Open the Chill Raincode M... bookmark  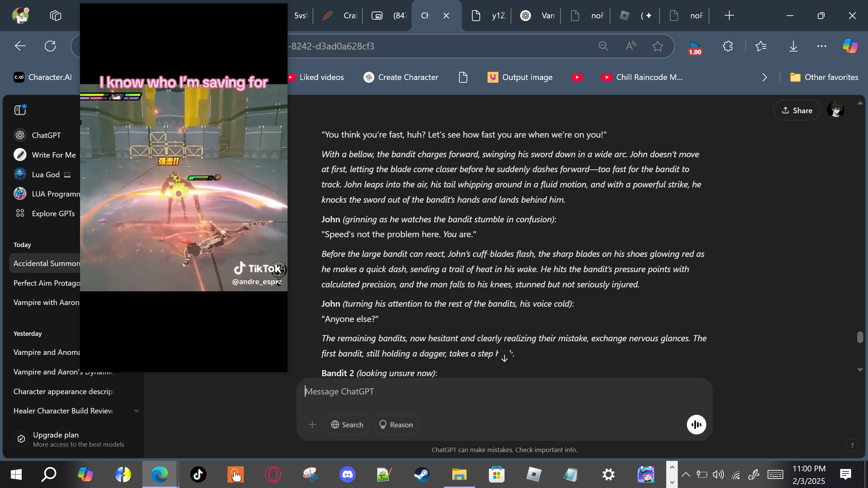[x=642, y=77]
